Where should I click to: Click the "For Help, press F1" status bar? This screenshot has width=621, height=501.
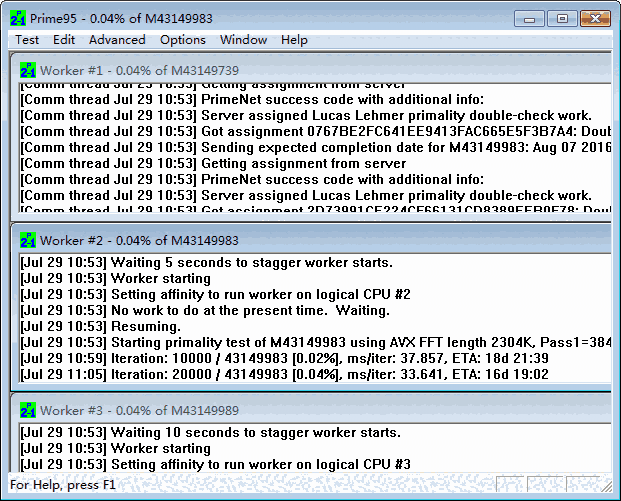pos(65,485)
